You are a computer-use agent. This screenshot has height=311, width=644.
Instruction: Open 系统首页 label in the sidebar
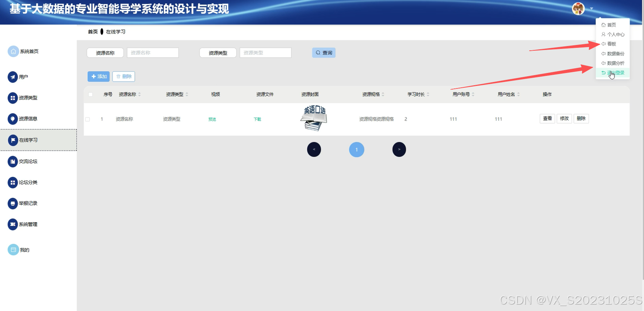click(x=29, y=51)
